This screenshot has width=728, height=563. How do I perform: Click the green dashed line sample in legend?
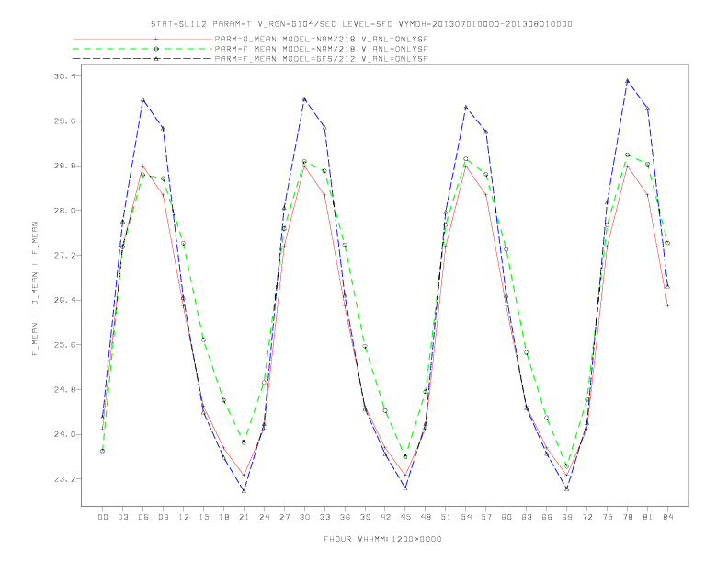click(x=142, y=49)
